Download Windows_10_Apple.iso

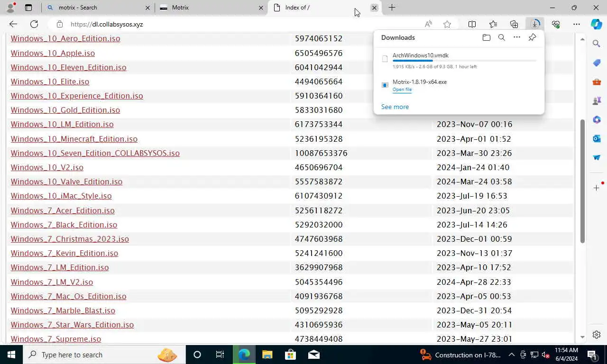click(53, 53)
